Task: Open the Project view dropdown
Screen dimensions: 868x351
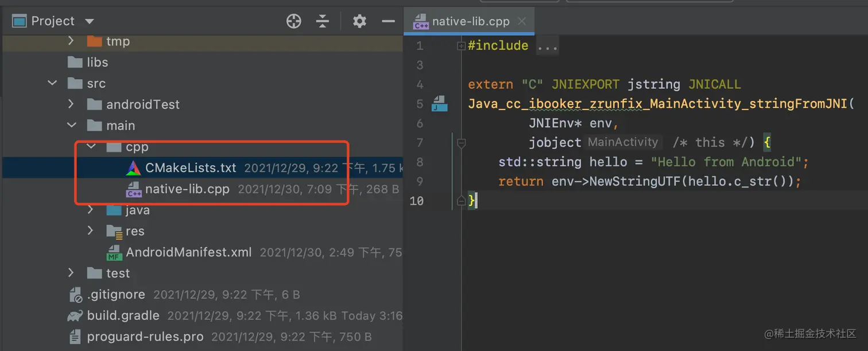Action: tap(89, 22)
